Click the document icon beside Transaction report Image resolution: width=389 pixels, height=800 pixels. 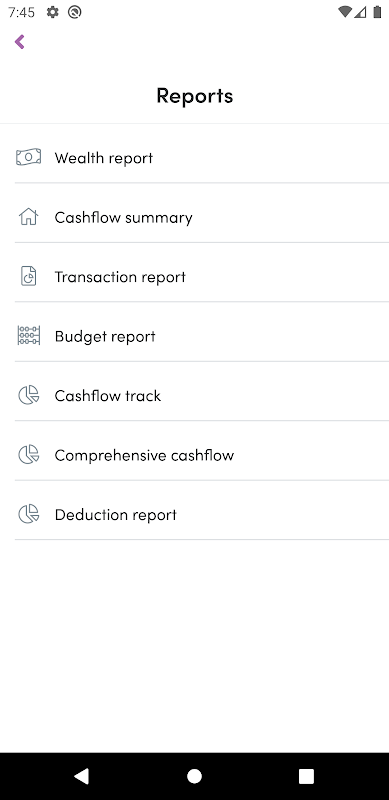[x=29, y=277]
